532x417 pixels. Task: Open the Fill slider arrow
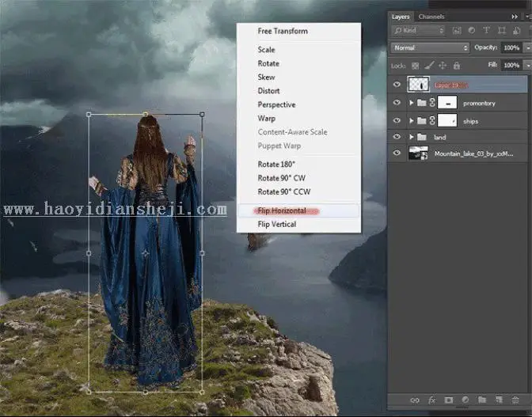point(528,65)
